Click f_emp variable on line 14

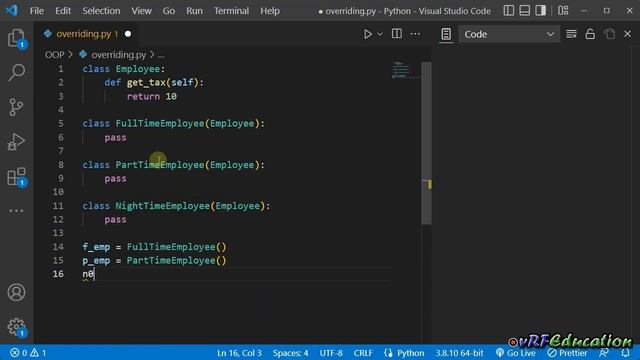96,247
